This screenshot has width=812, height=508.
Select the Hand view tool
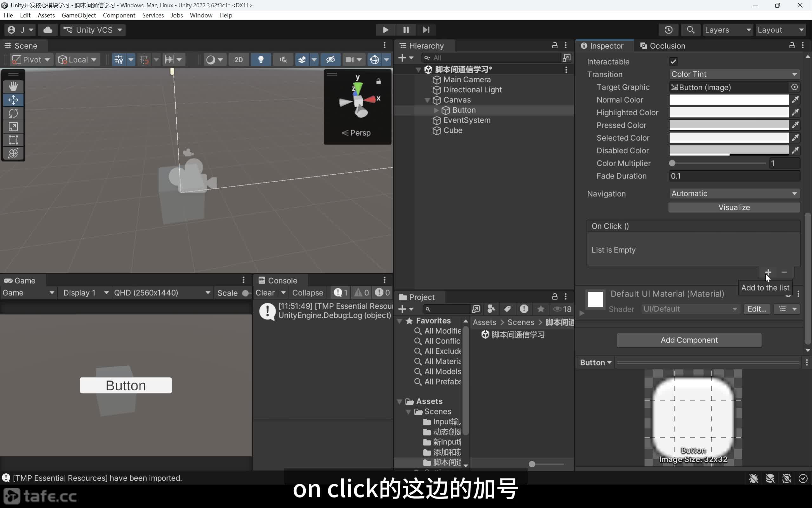tap(13, 86)
